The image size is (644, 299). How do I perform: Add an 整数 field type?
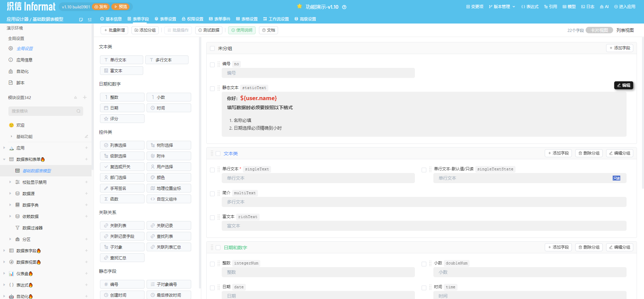tap(122, 97)
